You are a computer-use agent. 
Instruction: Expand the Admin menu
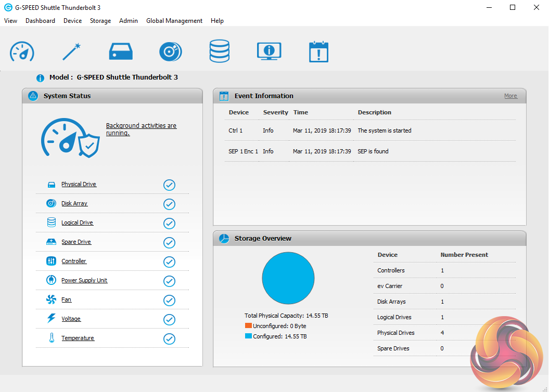(x=129, y=21)
